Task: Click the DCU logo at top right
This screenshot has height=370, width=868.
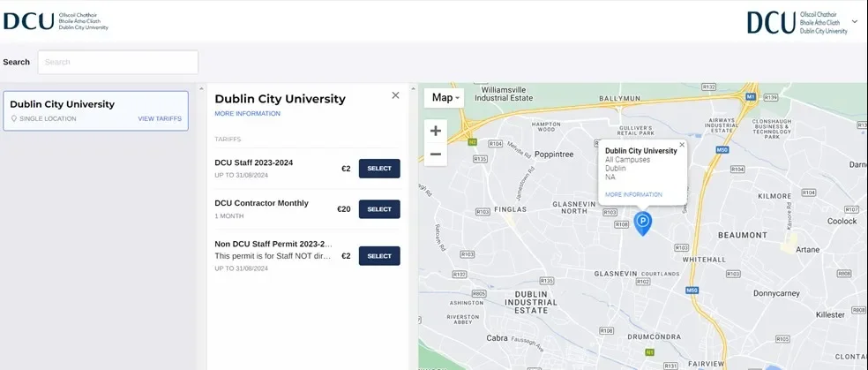Action: click(797, 23)
